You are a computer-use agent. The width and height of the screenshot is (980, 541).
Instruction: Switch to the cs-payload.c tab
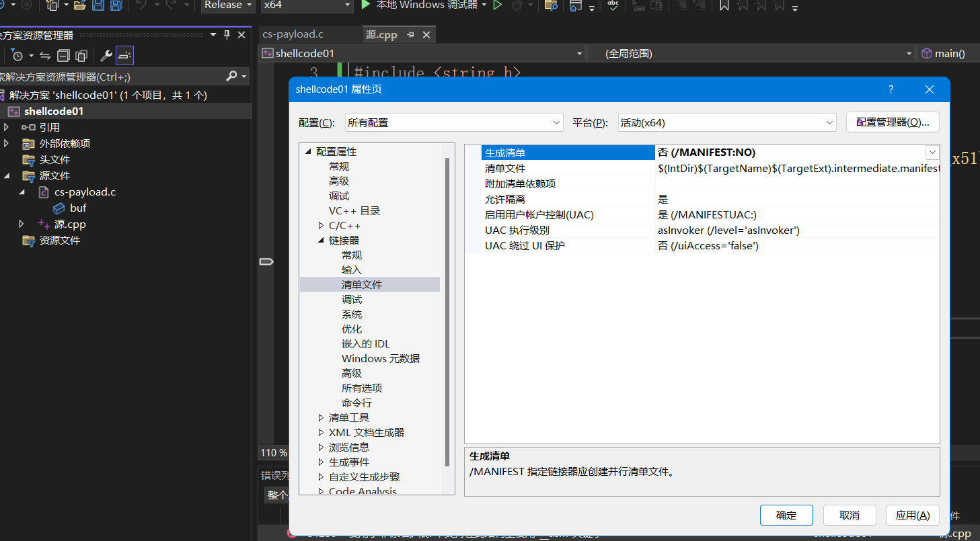(x=309, y=34)
